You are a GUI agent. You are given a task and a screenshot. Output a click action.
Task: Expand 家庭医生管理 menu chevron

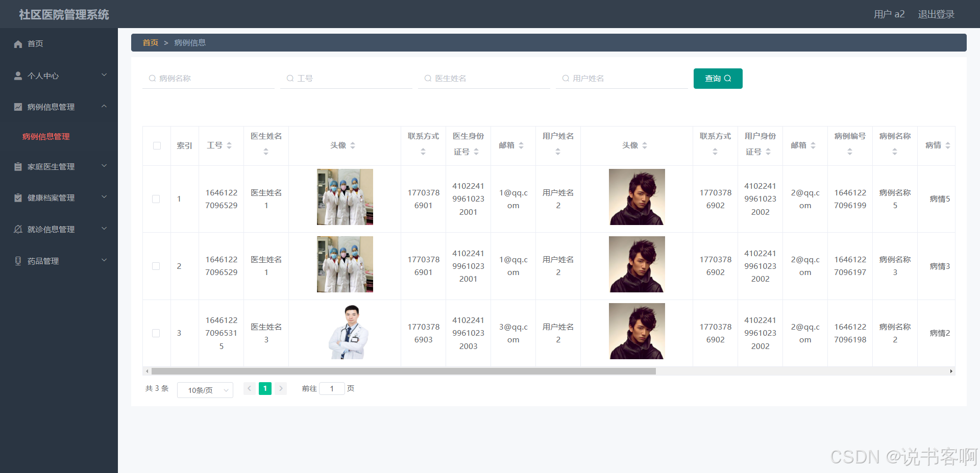click(x=104, y=166)
